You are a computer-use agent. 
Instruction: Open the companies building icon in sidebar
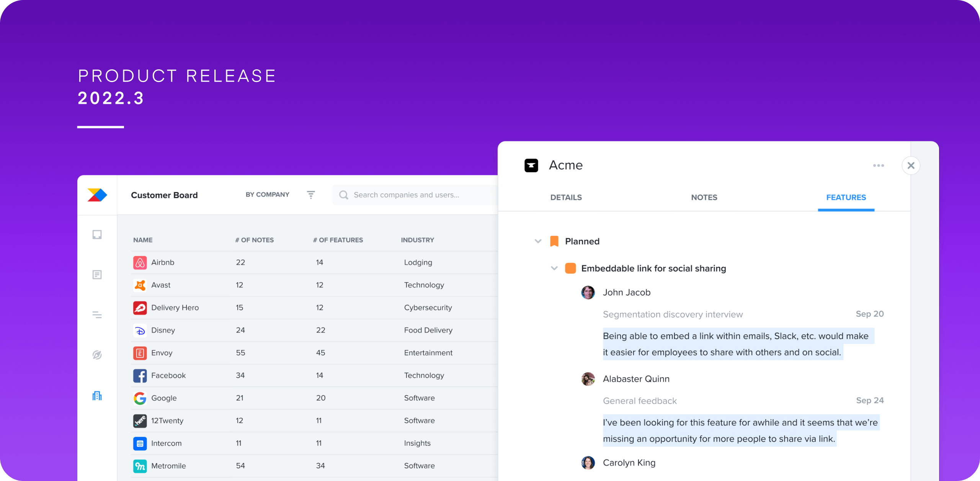(97, 396)
